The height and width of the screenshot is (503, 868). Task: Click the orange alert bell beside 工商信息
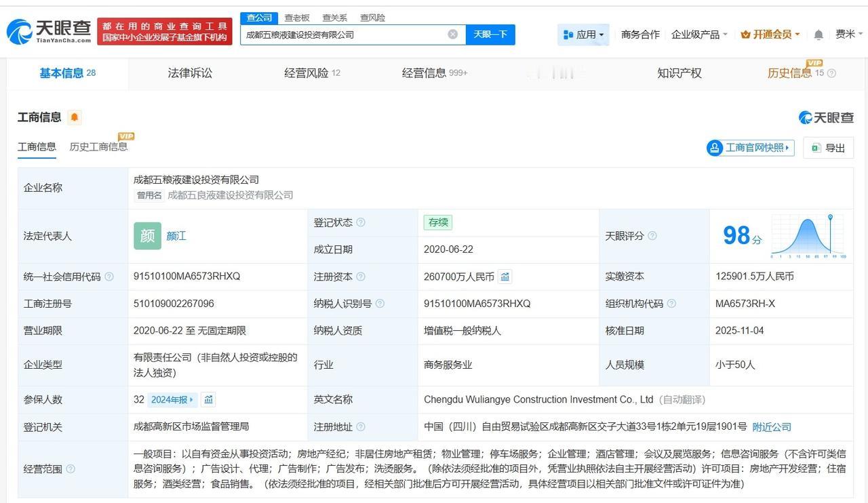click(x=75, y=117)
